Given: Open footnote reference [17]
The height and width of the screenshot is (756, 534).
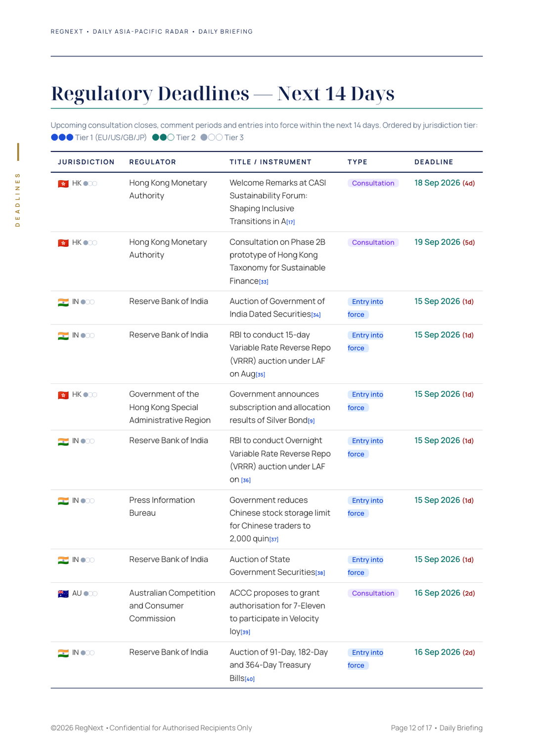Looking at the screenshot, I should pos(291,222).
